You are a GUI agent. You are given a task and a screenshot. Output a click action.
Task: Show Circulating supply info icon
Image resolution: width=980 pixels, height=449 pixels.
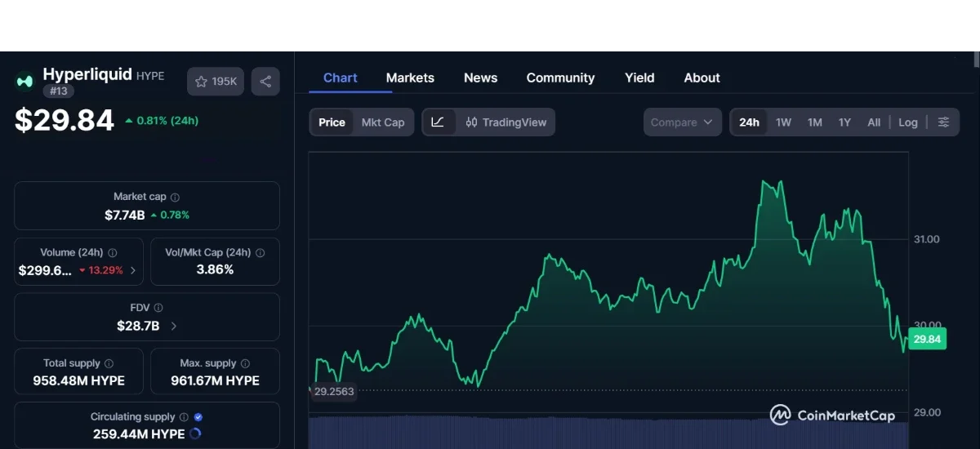[x=184, y=417]
